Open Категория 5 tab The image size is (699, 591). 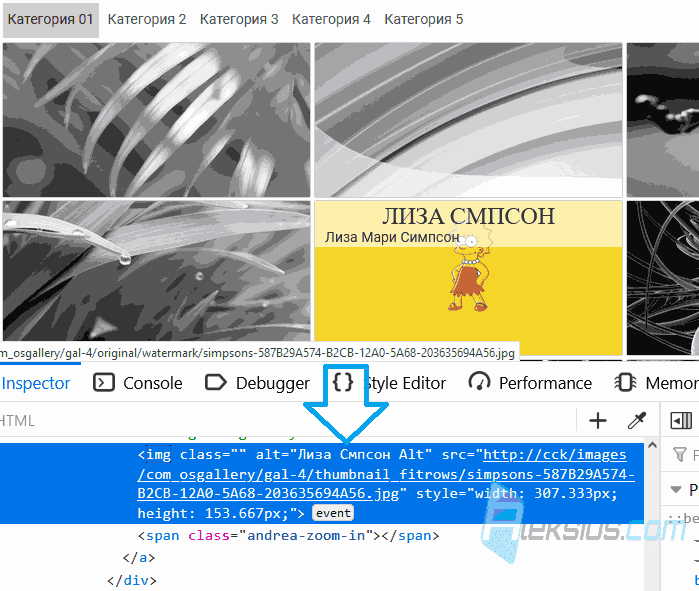pyautogui.click(x=424, y=20)
